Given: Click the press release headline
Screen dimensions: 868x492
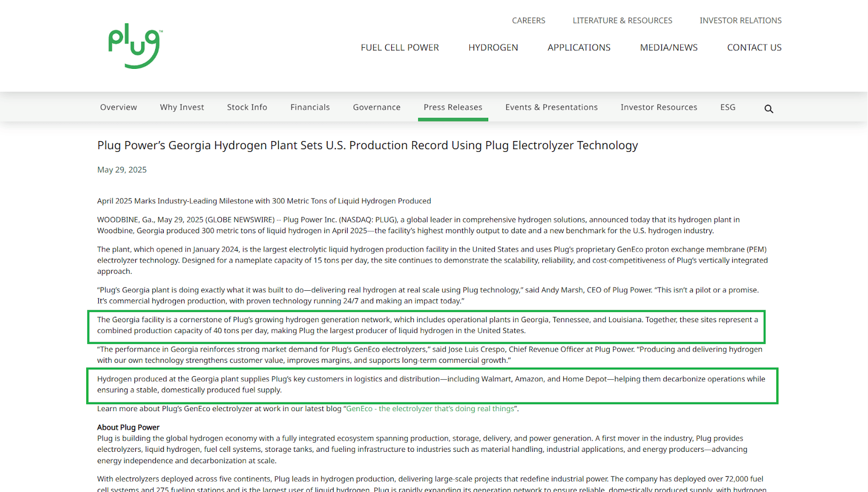Looking at the screenshot, I should pyautogui.click(x=367, y=145).
